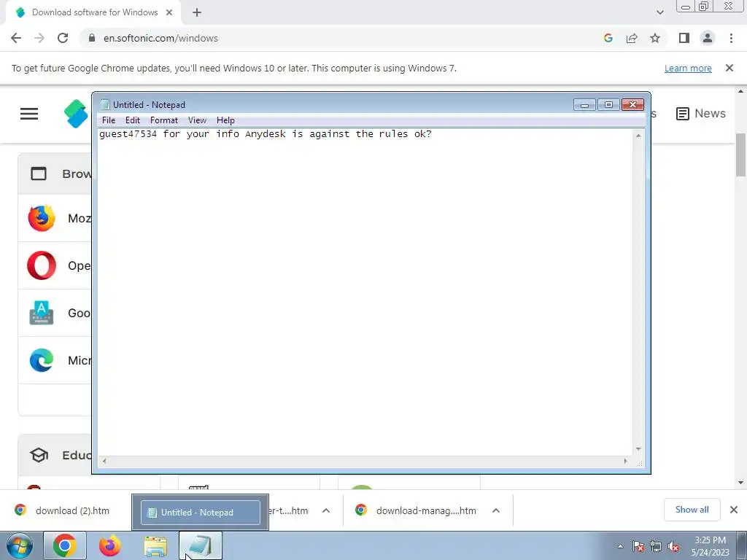Image resolution: width=747 pixels, height=560 pixels.
Task: Click network status tray icon
Action: point(656,547)
